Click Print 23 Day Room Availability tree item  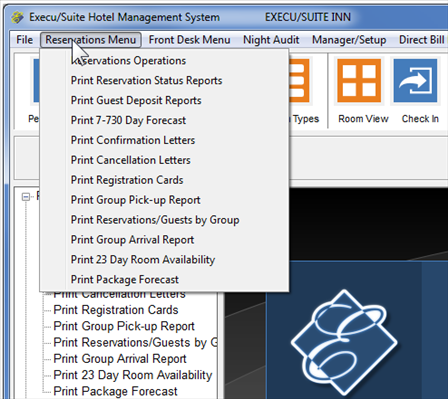[133, 375]
